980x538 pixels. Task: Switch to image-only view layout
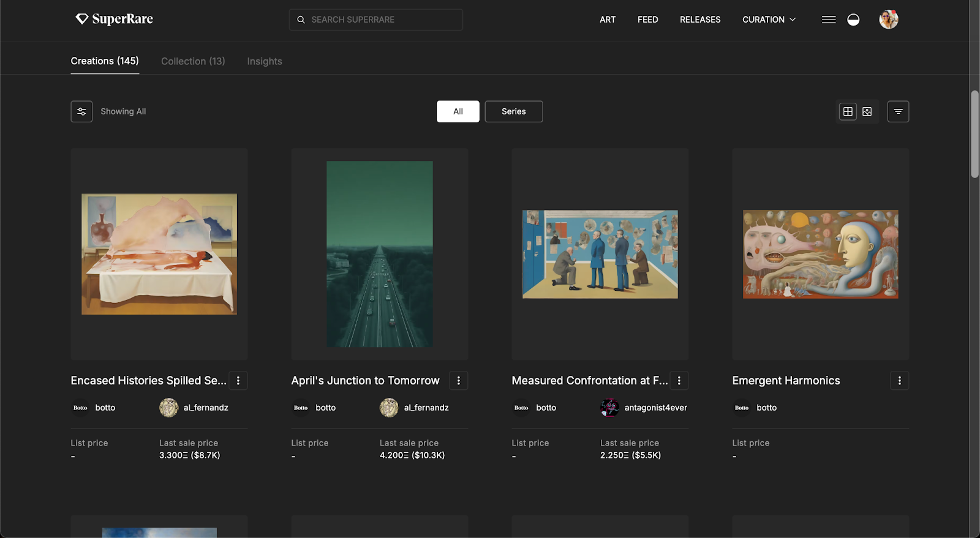coord(867,111)
